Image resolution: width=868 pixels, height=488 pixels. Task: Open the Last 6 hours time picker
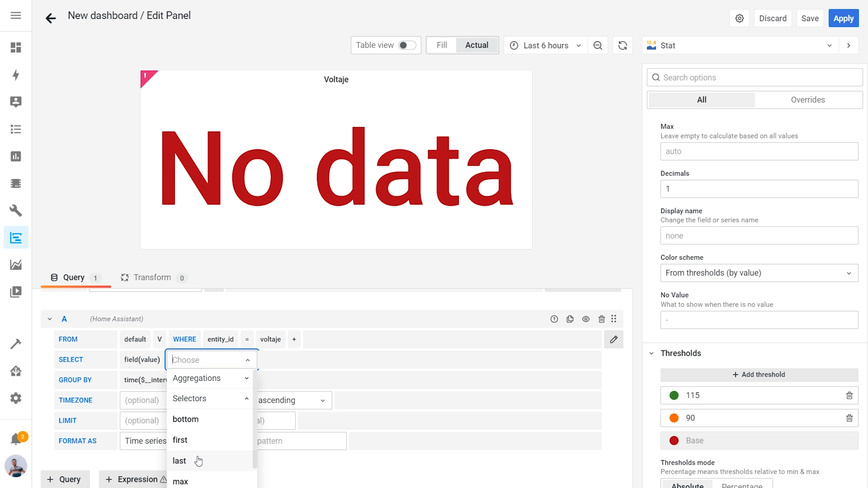[x=545, y=45]
